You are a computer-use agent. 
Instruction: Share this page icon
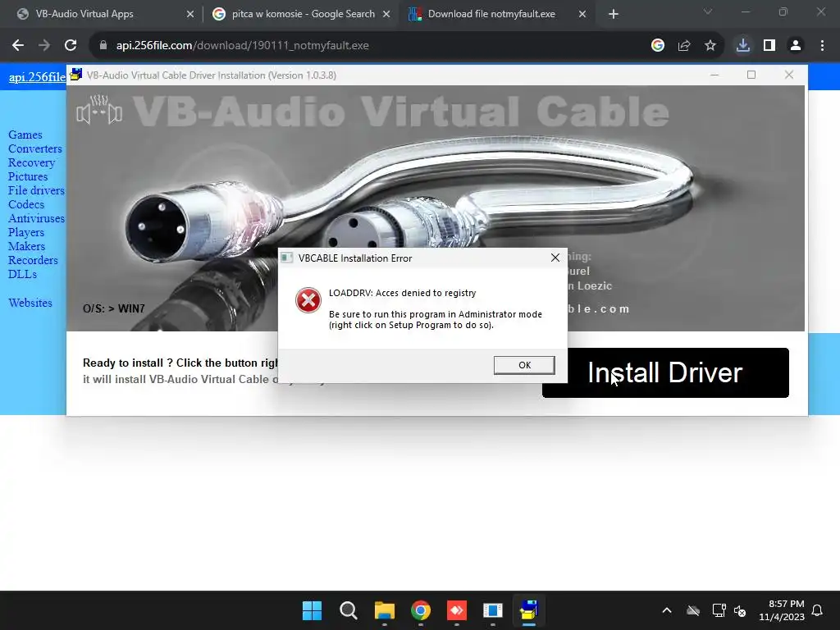coord(684,46)
